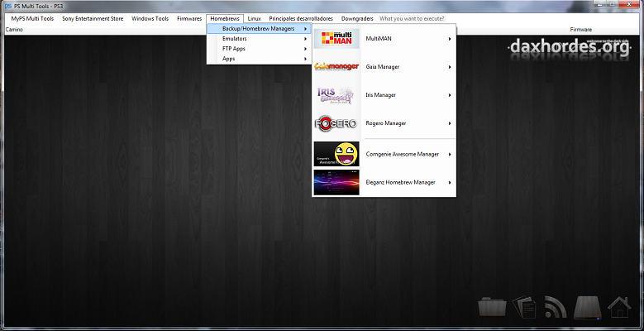Click the Comgenie awesome face thumbnail
Screen dimensions: 644x331
336,154
